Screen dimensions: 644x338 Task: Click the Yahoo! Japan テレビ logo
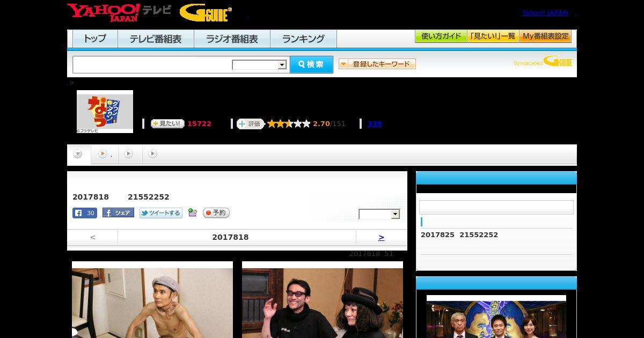(119, 12)
